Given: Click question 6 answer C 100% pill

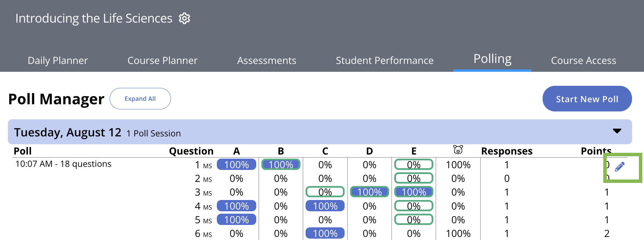Looking at the screenshot, I should tap(325, 234).
